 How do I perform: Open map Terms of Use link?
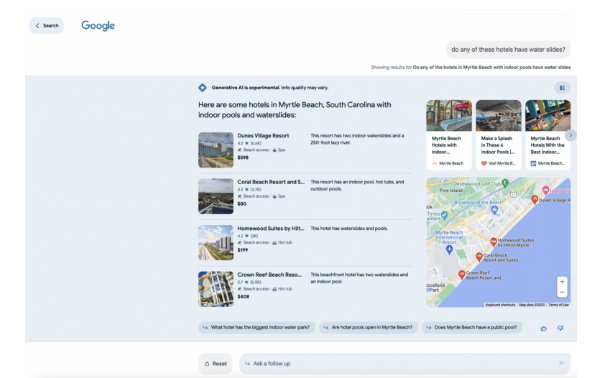[x=559, y=305]
